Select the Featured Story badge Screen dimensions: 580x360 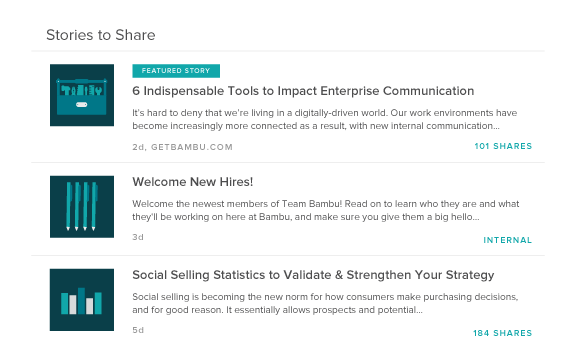pos(176,71)
